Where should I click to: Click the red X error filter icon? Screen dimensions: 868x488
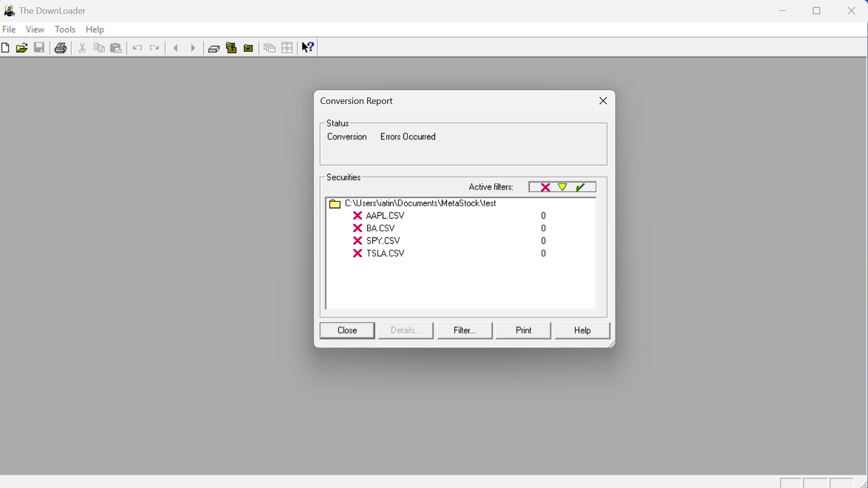(x=545, y=187)
